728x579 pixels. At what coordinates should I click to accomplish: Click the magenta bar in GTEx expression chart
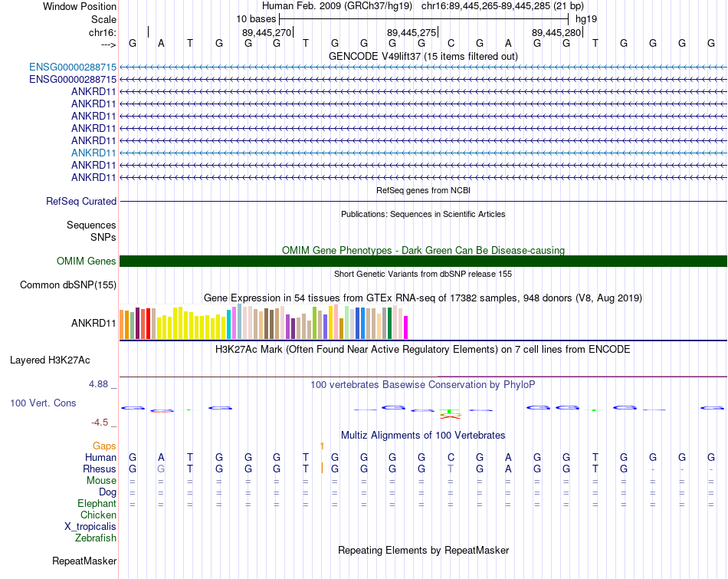[406, 327]
